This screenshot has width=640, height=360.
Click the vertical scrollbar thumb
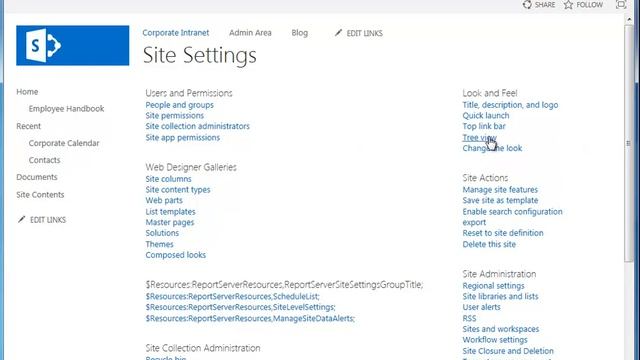click(629, 143)
